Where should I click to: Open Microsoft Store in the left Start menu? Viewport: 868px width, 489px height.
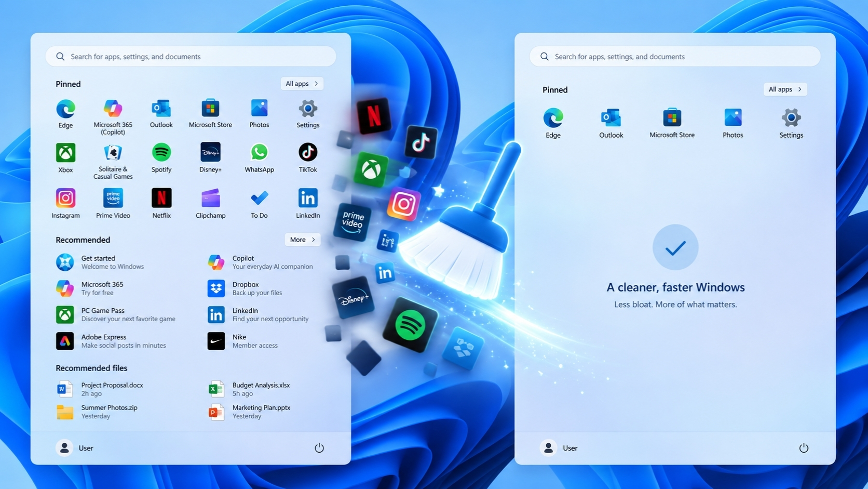pos(210,114)
